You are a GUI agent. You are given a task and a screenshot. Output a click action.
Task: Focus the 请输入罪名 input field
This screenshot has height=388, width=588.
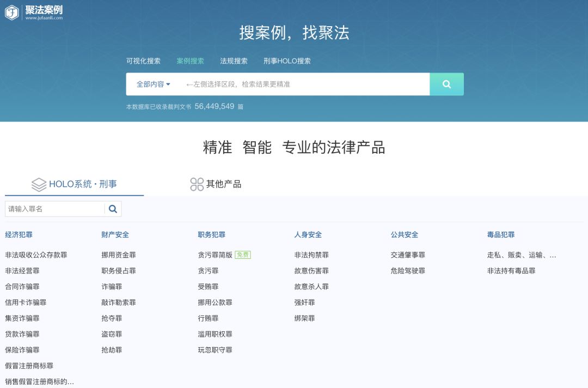(55, 209)
